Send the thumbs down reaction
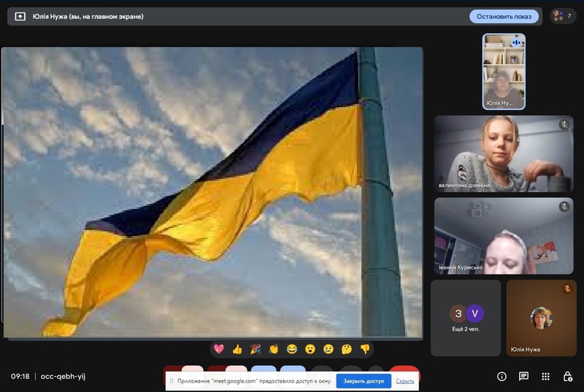Screen dimensions: 584x392 point(365,349)
